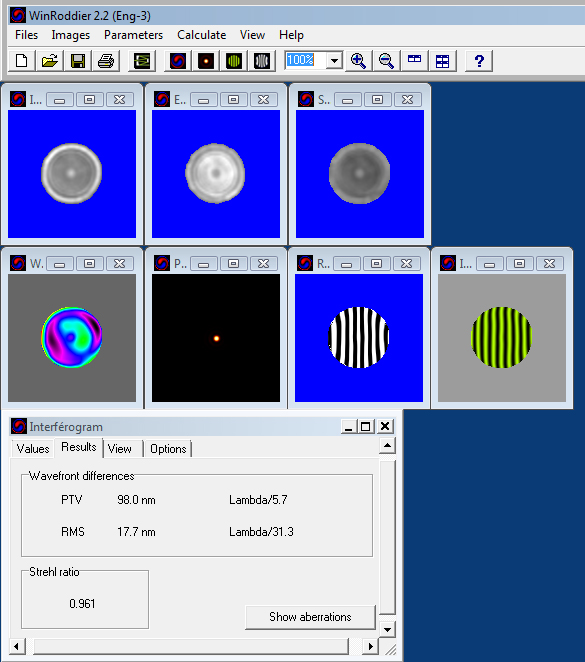Zoom in with the magnifier plus icon
Viewport: 585px width, 662px height.
point(358,61)
